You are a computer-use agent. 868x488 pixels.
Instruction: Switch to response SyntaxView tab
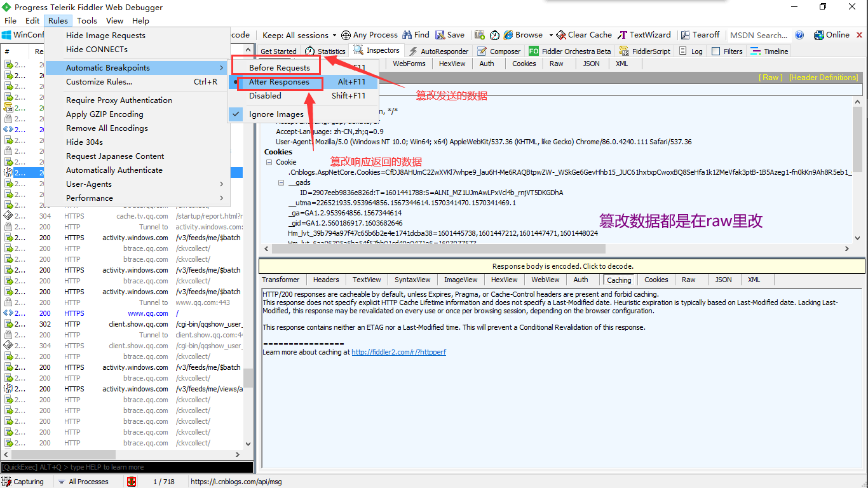[412, 280]
